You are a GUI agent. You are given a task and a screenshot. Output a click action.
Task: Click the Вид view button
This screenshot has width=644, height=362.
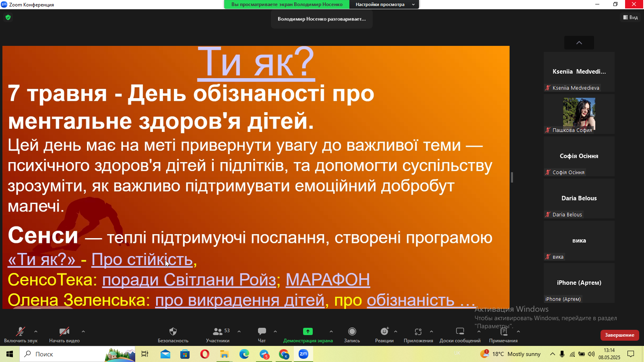(631, 17)
